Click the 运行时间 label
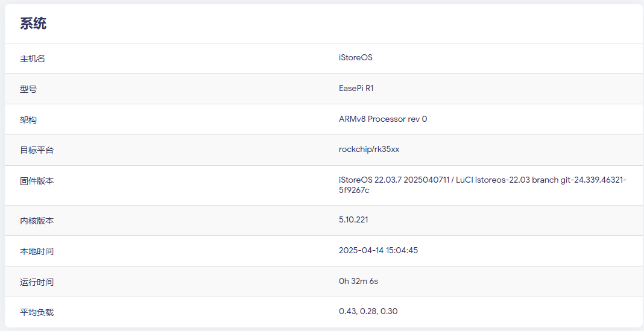This screenshot has width=644, height=331. (37, 282)
